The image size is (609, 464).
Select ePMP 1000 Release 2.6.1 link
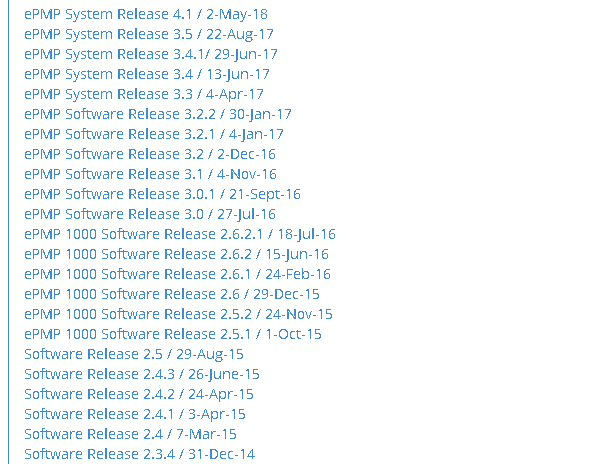tap(177, 274)
